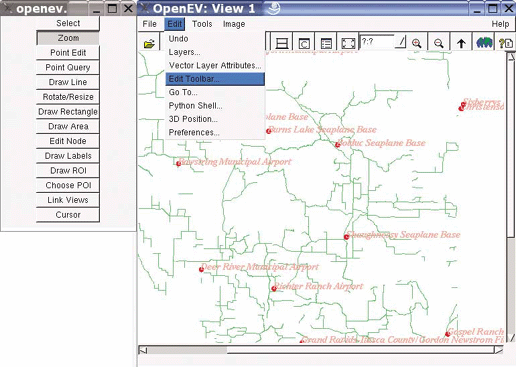The image size is (516, 367).
Task: Click the horizontal scrollbar left arrow
Action: [143, 350]
